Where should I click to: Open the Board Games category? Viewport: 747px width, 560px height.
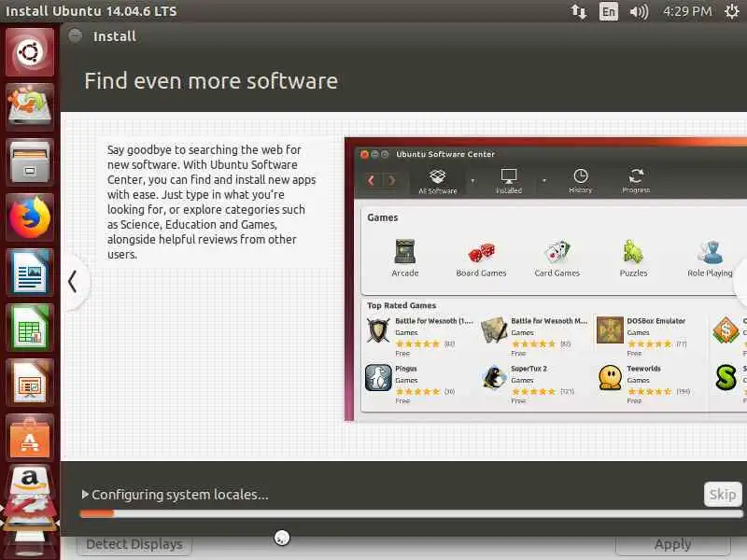(x=481, y=259)
